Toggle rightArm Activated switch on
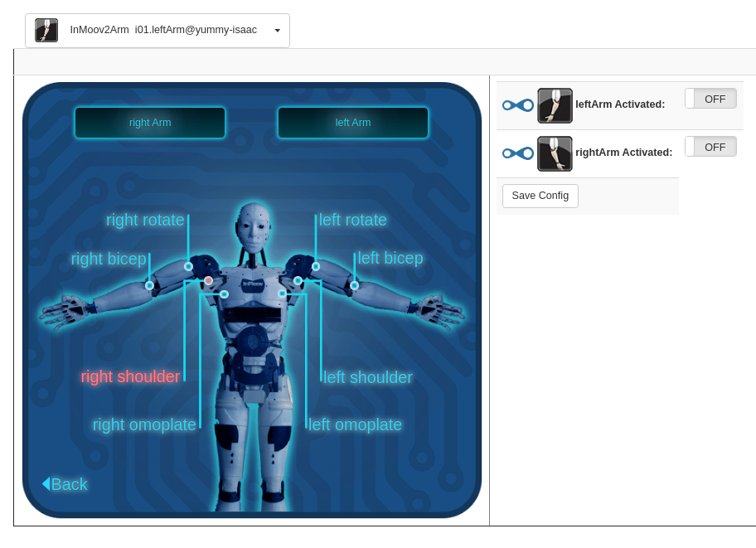This screenshot has height=548, width=756. [710, 147]
